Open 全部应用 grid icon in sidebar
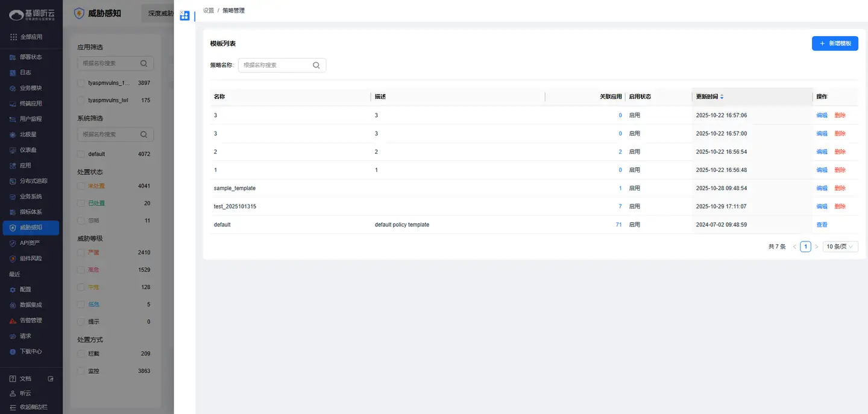Viewport: 868px width, 414px height. click(x=13, y=37)
